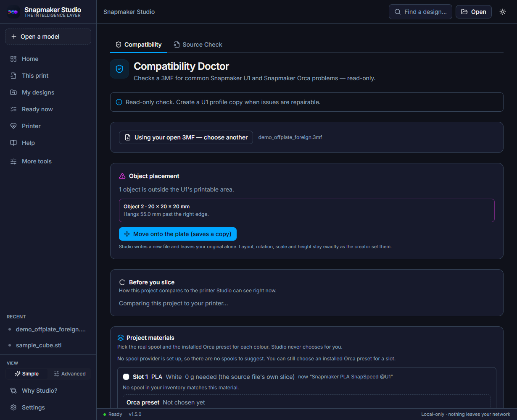Switch to the Source Check tab

tap(198, 45)
